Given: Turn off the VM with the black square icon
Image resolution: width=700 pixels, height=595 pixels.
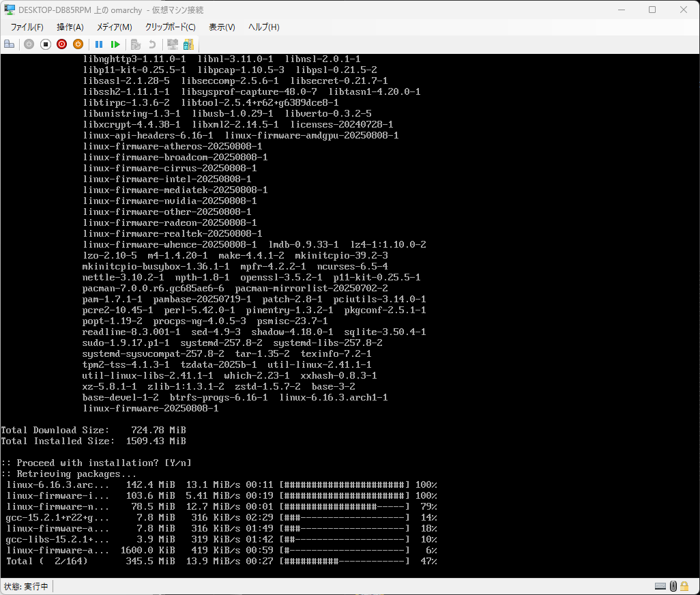Looking at the screenshot, I should 46,44.
